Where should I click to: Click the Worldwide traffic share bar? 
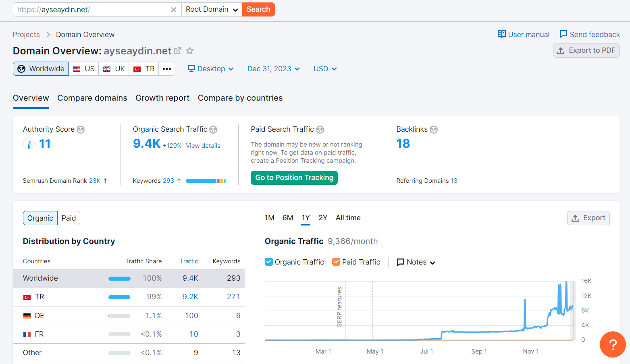click(119, 279)
